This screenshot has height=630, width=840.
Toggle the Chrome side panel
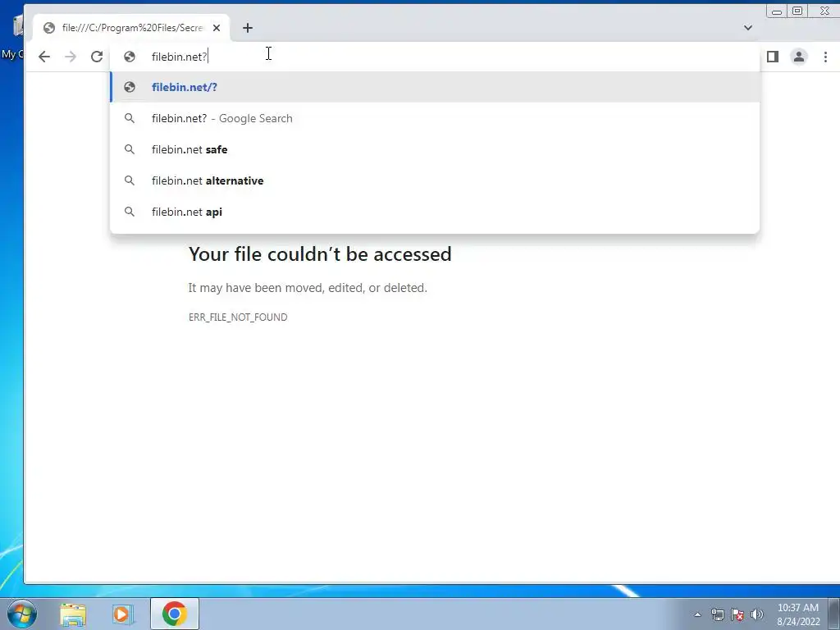click(773, 57)
